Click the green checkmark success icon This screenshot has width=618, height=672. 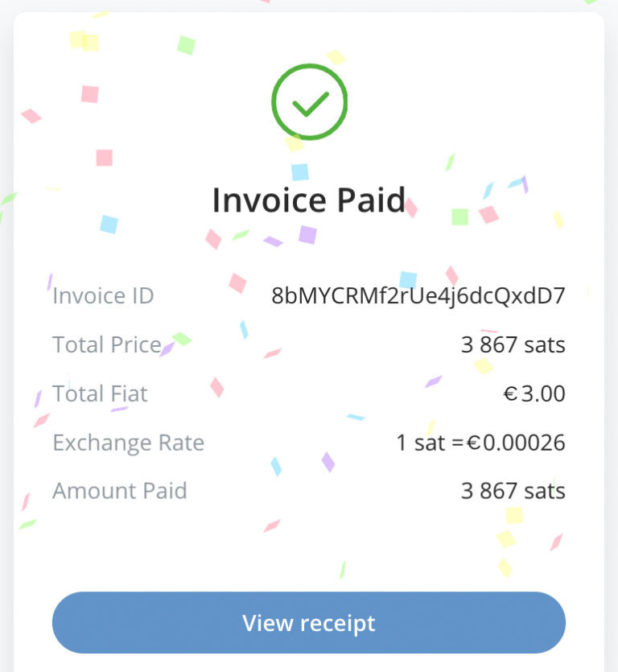[309, 102]
